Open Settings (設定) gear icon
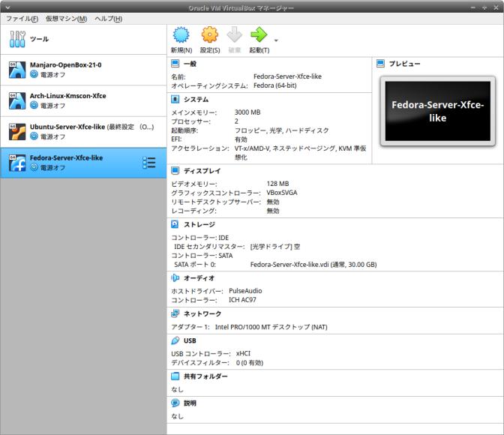 tap(210, 34)
